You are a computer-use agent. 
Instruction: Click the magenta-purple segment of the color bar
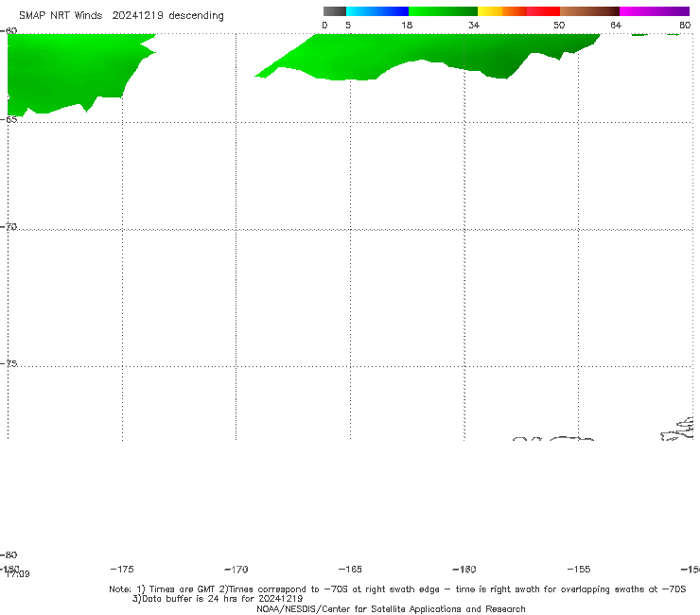tap(655, 11)
